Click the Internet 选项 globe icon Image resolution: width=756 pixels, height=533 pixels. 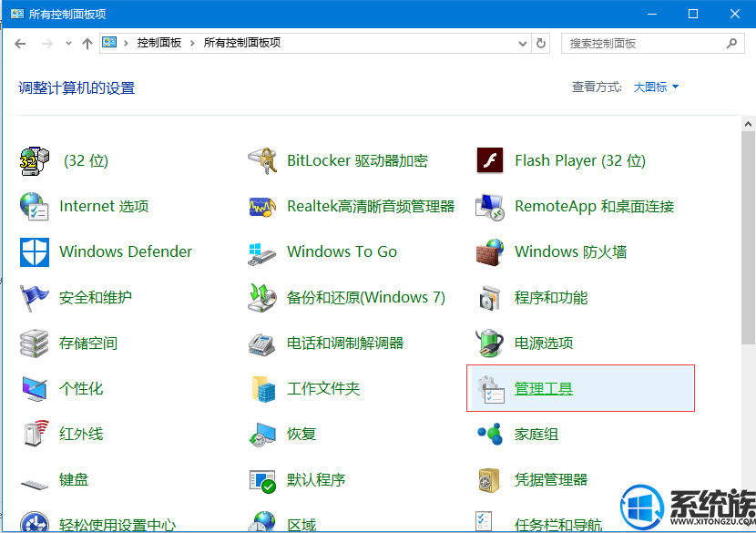tap(35, 207)
